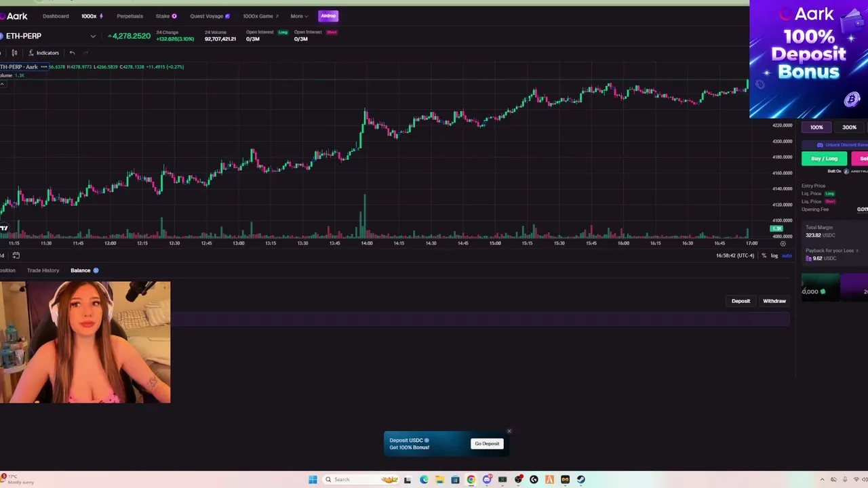Switch to the Trade History tab
This screenshot has width=868, height=488.
[43, 270]
